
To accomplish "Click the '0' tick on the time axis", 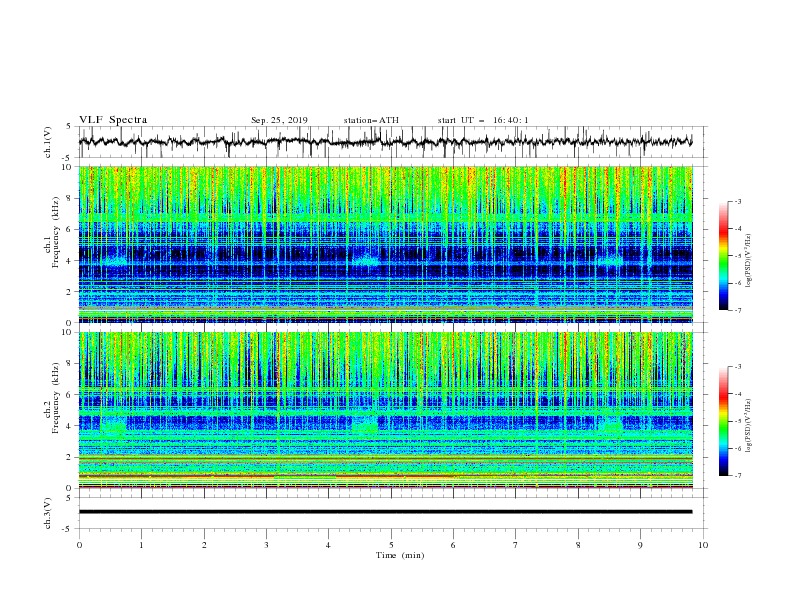I will 79,545.
